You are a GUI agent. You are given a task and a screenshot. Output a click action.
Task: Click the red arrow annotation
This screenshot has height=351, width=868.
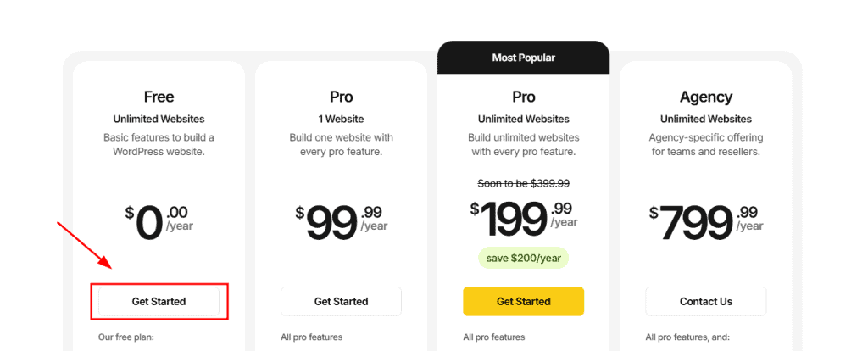tap(86, 245)
